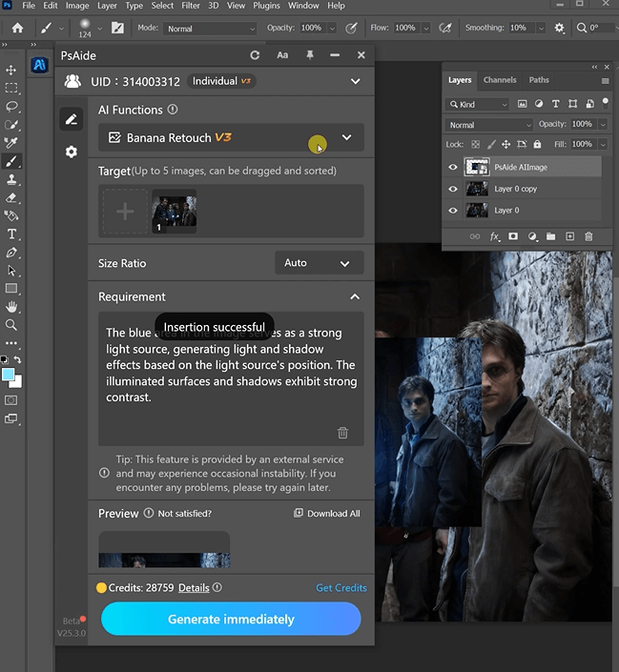Add layer style with fx icon
Image resolution: width=619 pixels, height=672 pixels.
coord(495,236)
